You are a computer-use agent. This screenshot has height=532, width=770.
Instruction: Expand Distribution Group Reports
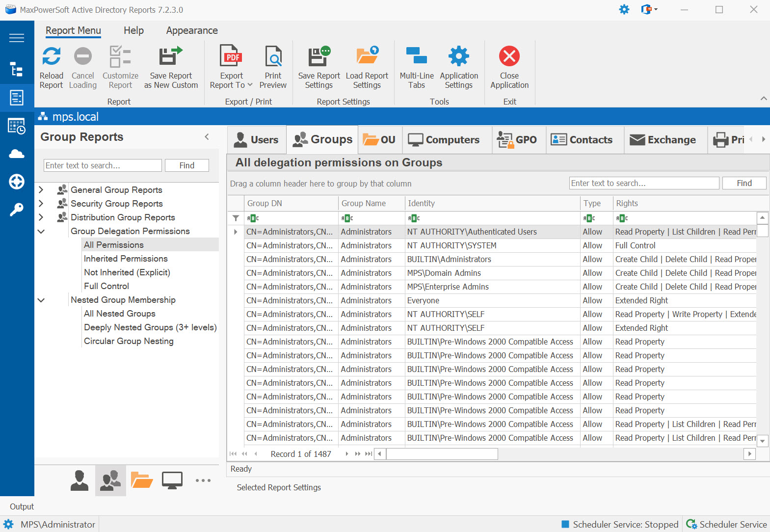coord(41,217)
